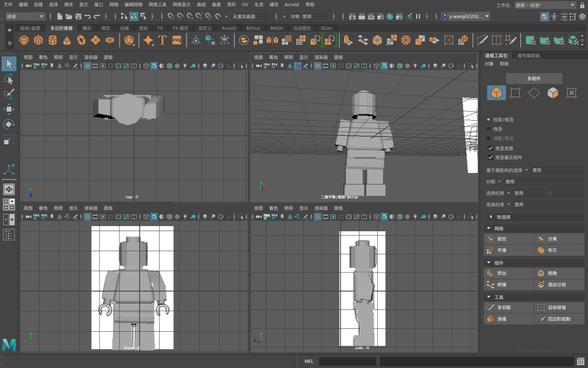Select the Move tool in the toolbox
This screenshot has width=588, height=368.
(x=9, y=109)
